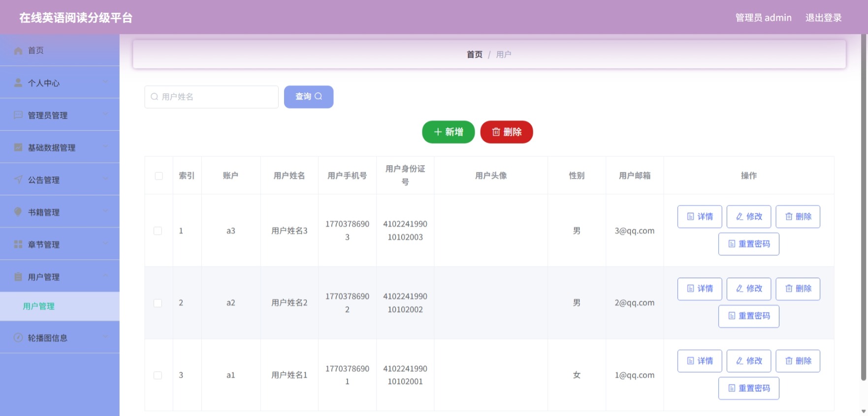Expand the 章节管理 menu arrow
The image size is (868, 416).
tap(105, 243)
